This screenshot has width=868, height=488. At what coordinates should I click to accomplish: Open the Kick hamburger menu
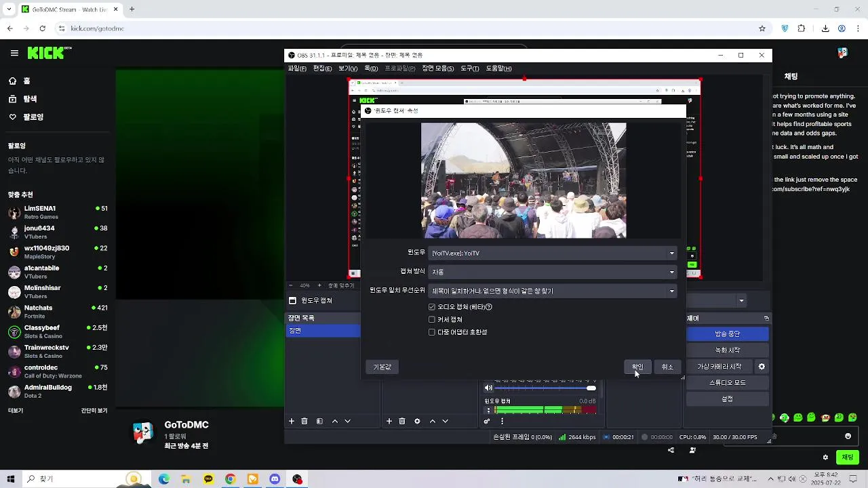14,53
